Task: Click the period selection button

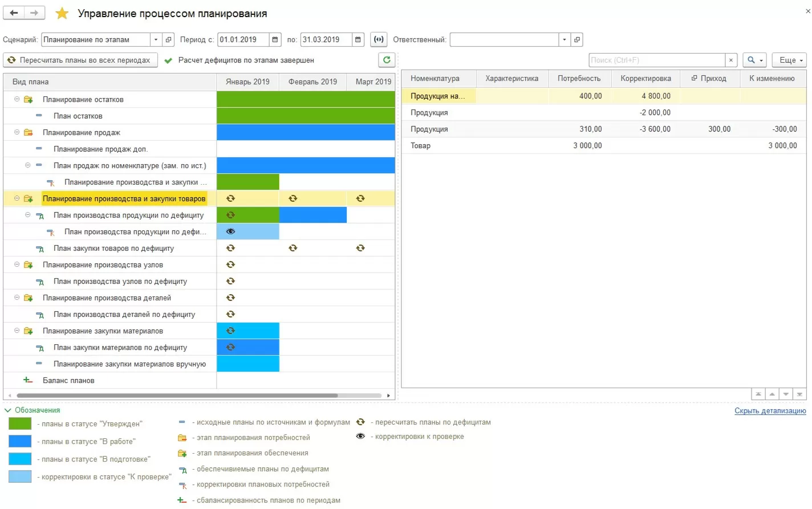Action: click(379, 39)
